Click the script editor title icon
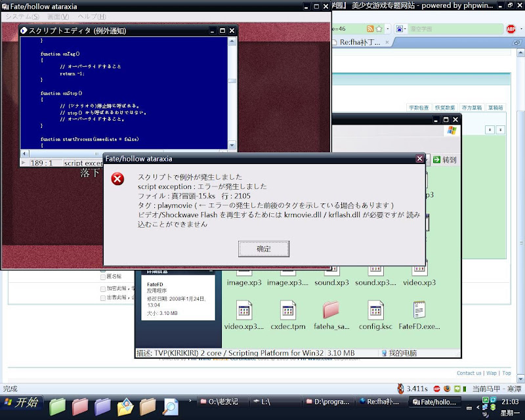 (x=24, y=31)
